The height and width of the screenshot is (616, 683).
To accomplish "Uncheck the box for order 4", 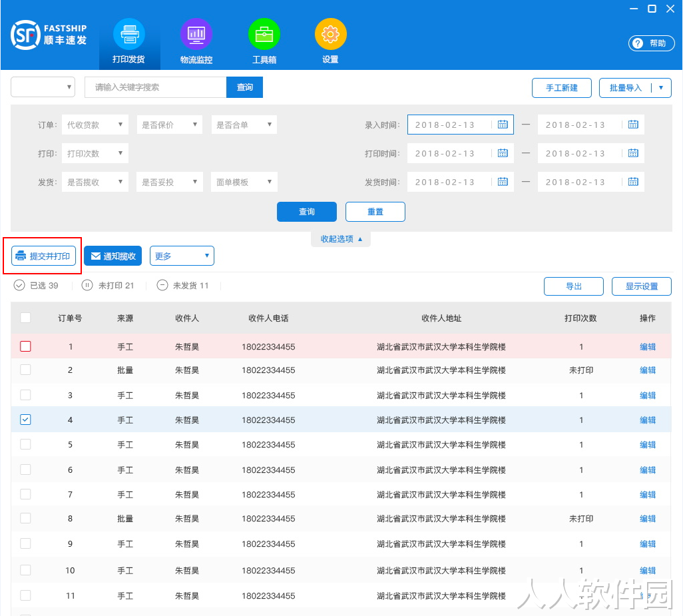I will tap(26, 420).
